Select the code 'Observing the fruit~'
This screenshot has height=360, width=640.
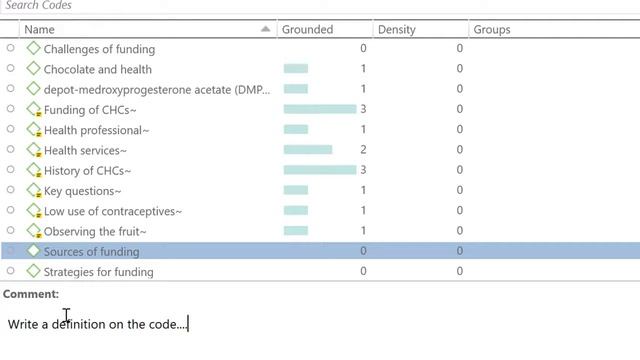pyautogui.click(x=95, y=231)
